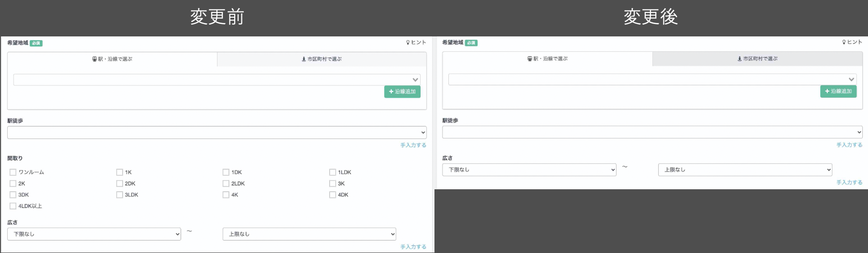Image resolution: width=868 pixels, height=253 pixels.
Task: Check the 3LDK checkbox
Action: pyautogui.click(x=119, y=195)
